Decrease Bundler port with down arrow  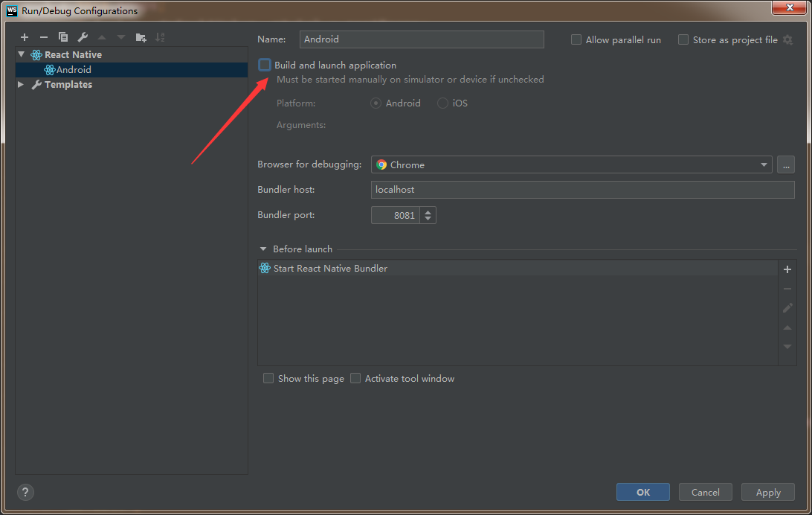pyautogui.click(x=428, y=219)
